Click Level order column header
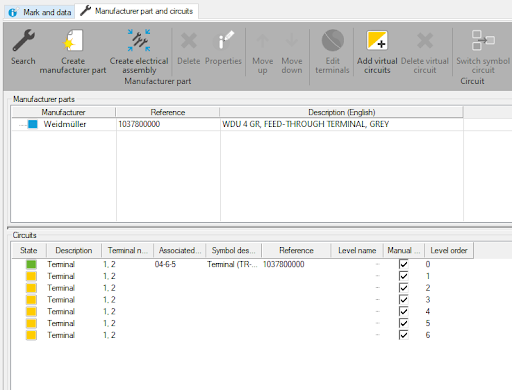Screen dimensions: 512x390 [x=449, y=250]
